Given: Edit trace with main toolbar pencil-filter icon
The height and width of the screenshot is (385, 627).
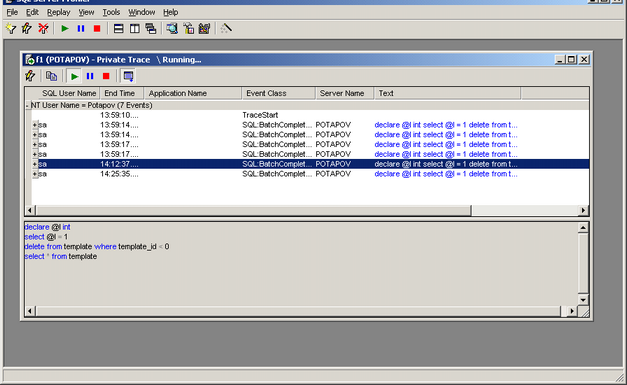Looking at the screenshot, I should pos(27,28).
